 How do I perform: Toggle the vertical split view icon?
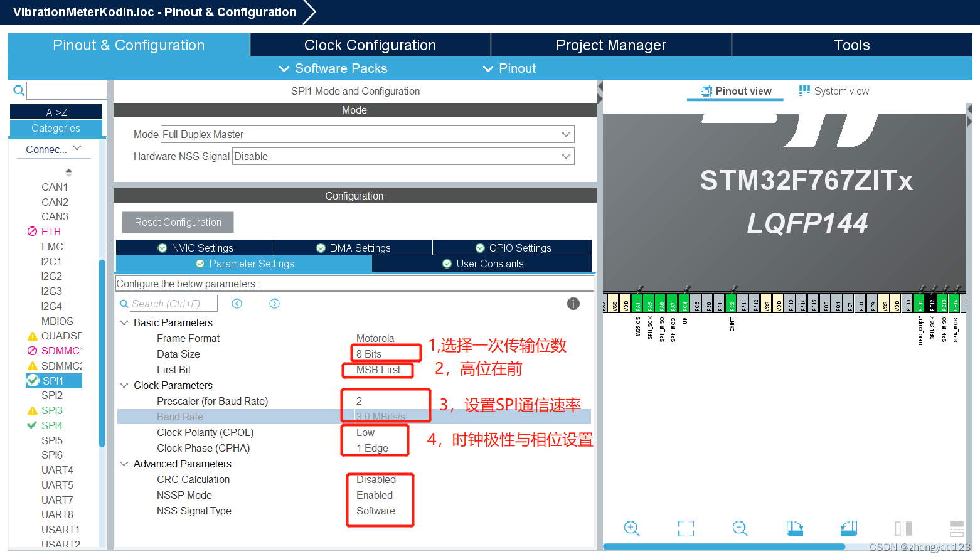tap(903, 528)
